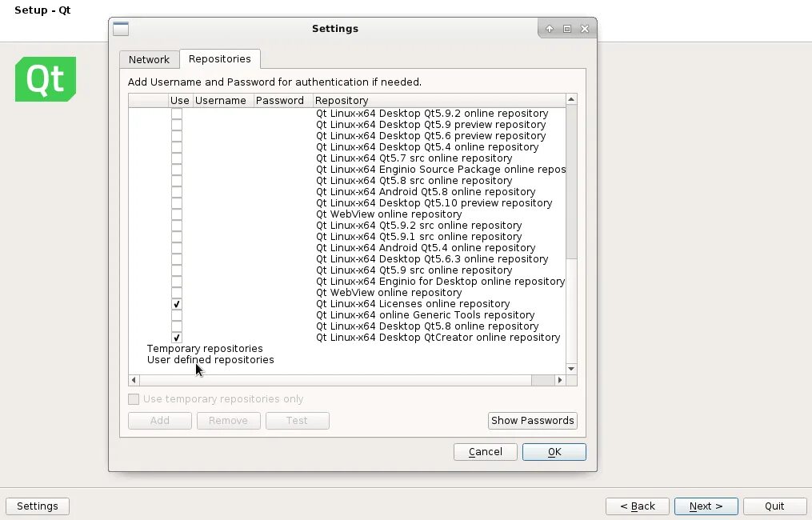This screenshot has width=812, height=520.
Task: Select Qt Linux-x64 Licenses online repository text
Action: pos(413,304)
